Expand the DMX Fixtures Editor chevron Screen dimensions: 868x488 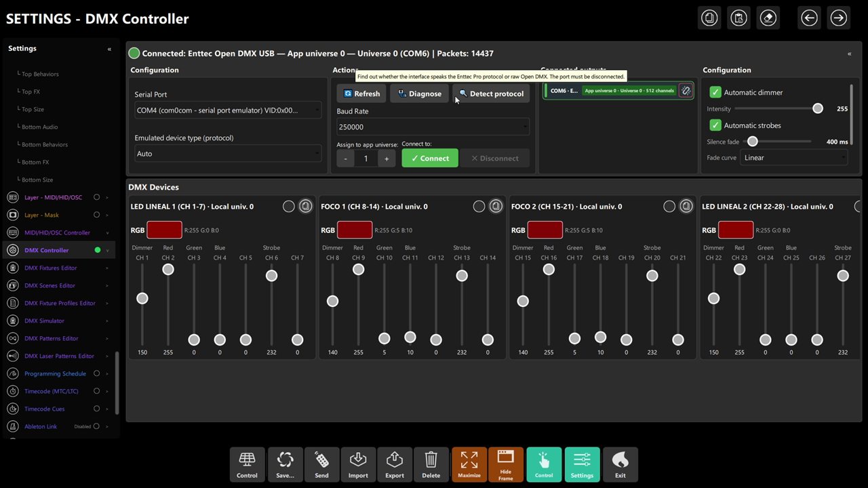pos(107,268)
